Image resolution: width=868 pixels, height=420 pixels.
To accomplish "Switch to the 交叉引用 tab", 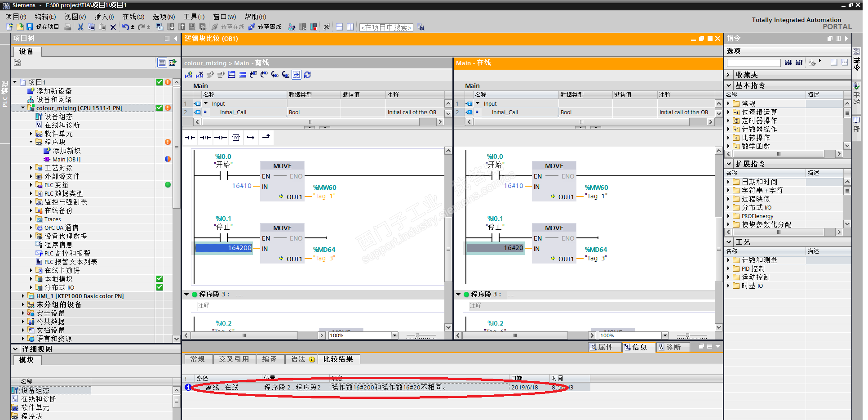I will (x=234, y=359).
